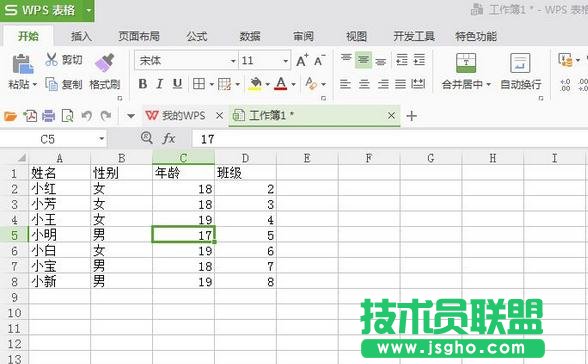Open quick access toolbar customize arrow
Image resolution: width=588 pixels, height=364 pixels.
(130, 116)
